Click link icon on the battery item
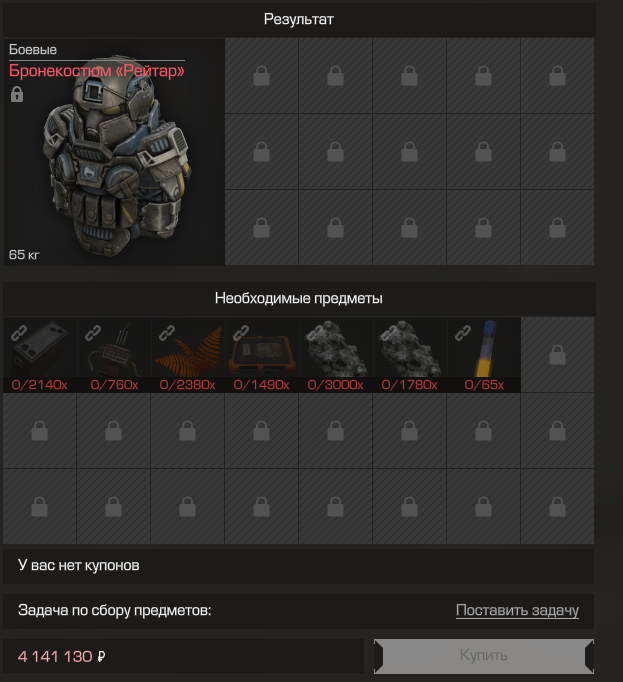This screenshot has width=623, height=682. 19,333
